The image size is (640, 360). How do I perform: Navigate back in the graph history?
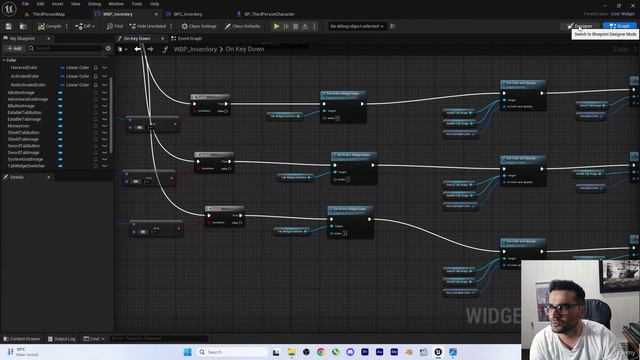(x=138, y=49)
